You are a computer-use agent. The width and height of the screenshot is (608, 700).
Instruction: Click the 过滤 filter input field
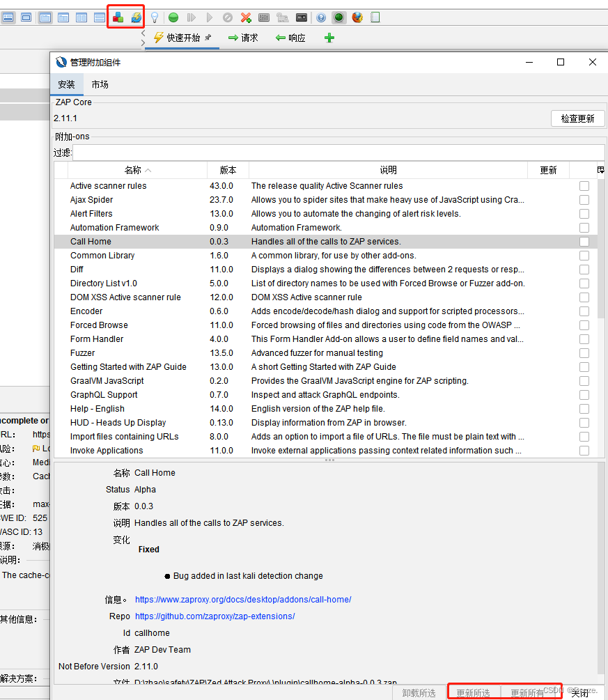(338, 153)
